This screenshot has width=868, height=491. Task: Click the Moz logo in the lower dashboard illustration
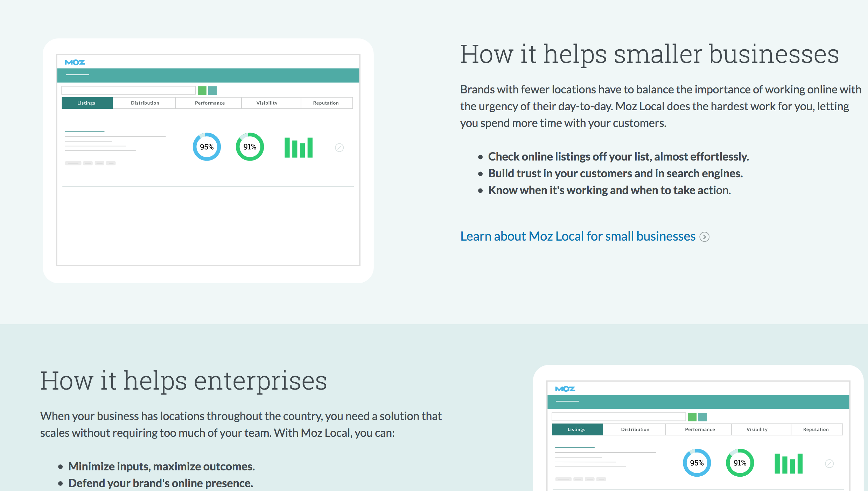[565, 389]
